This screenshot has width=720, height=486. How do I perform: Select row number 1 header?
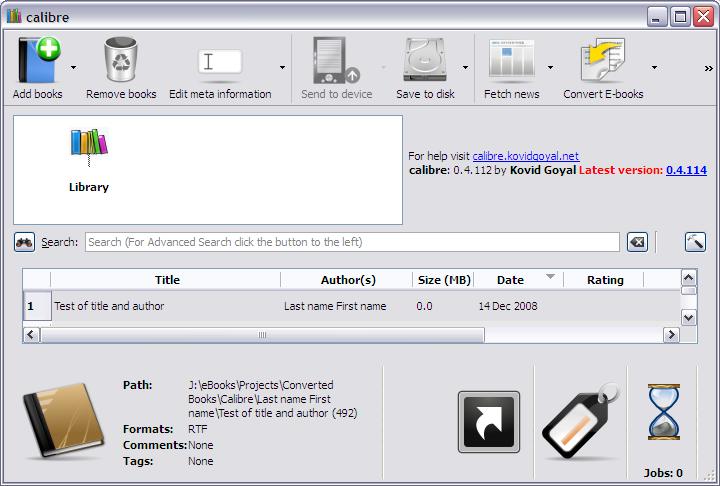37,306
